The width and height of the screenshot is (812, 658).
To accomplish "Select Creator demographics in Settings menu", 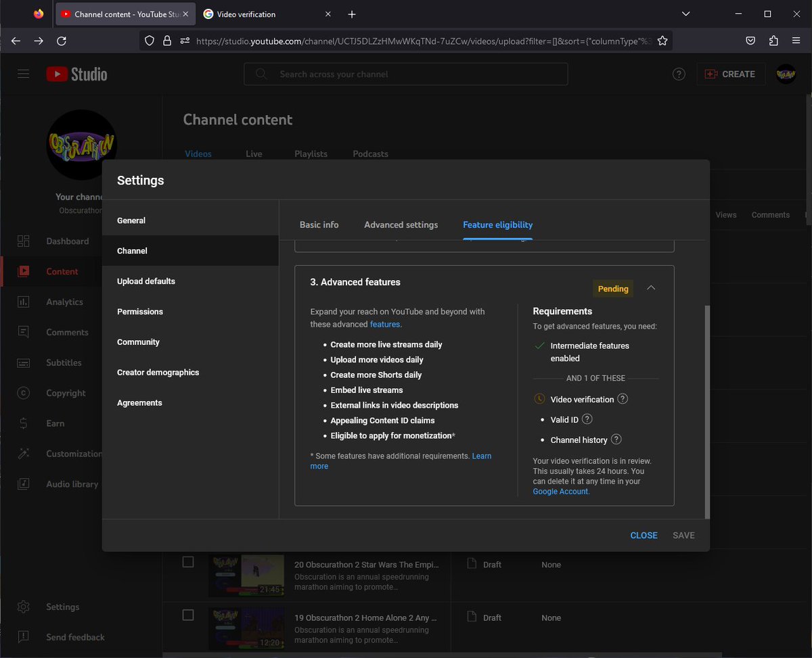I will point(190,373).
